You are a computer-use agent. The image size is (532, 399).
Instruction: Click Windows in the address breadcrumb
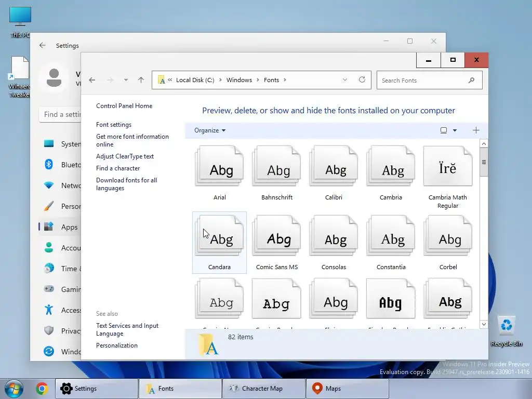[239, 80]
